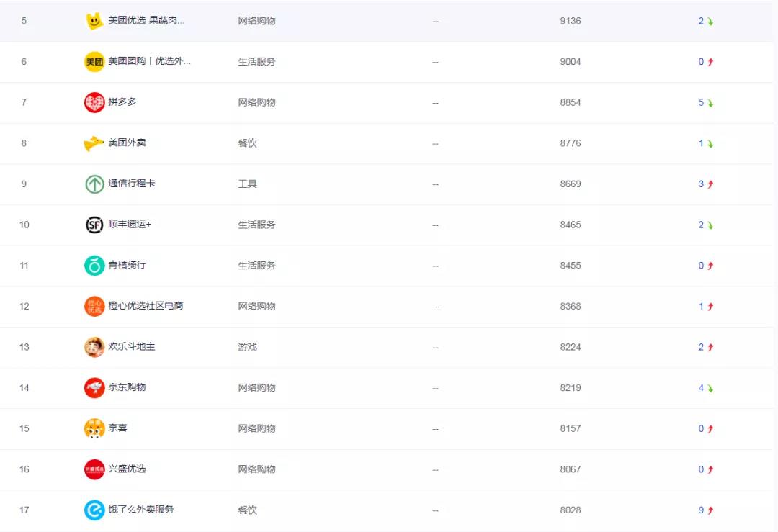
Task: Click the 顺丰速运+ SF logo icon
Action: click(94, 225)
